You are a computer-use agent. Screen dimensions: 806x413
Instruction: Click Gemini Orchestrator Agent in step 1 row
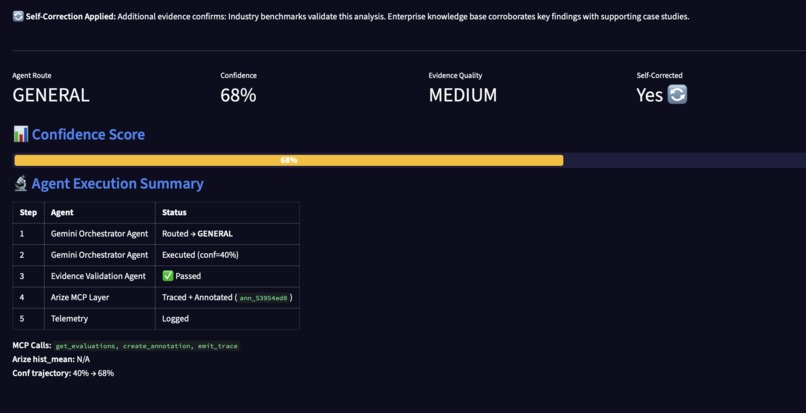pos(100,234)
